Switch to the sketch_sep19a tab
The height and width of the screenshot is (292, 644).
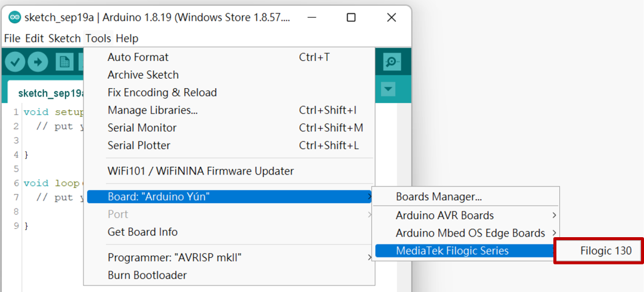click(50, 94)
